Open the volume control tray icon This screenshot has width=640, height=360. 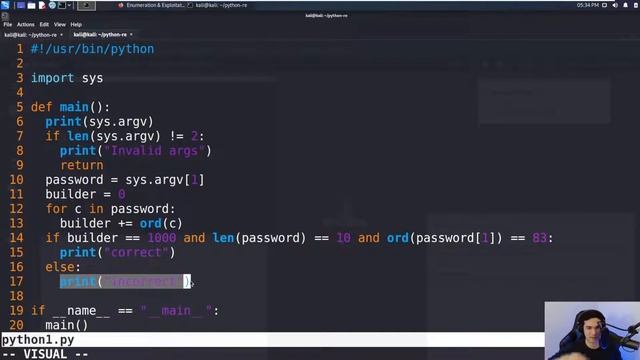point(615,5)
